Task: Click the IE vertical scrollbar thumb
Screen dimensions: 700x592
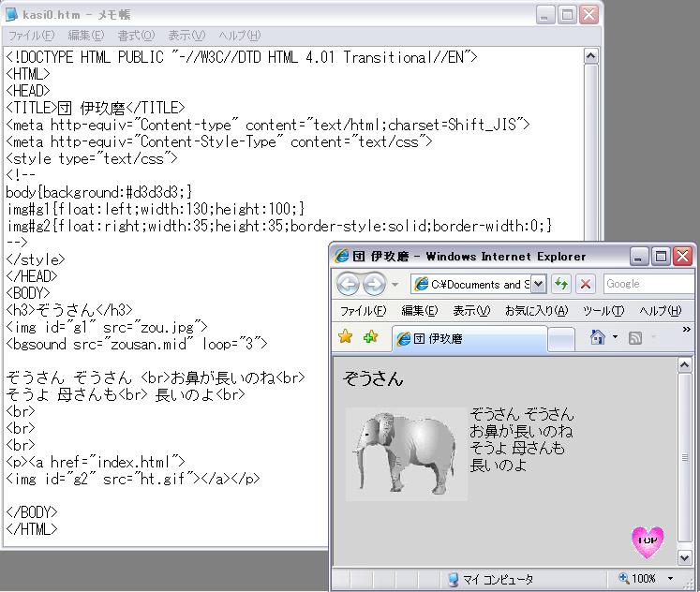Action: (x=684, y=457)
